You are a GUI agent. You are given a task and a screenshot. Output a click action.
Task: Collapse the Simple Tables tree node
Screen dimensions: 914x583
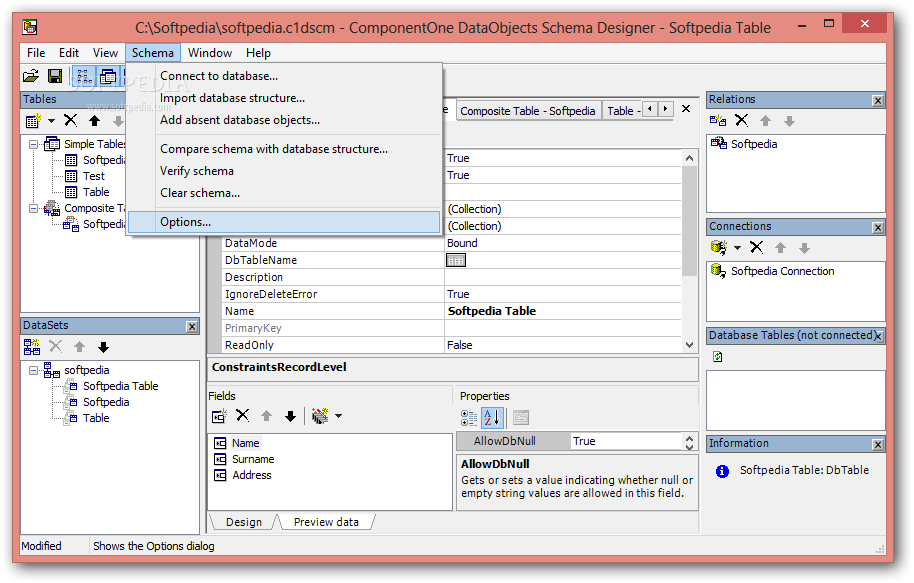coord(34,144)
